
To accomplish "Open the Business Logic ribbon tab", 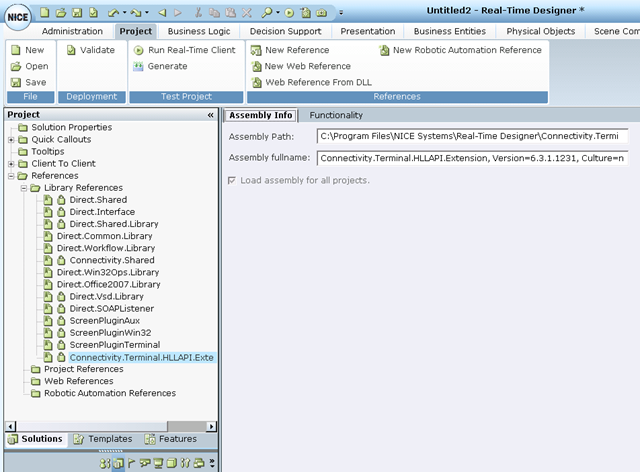I will pos(201,31).
